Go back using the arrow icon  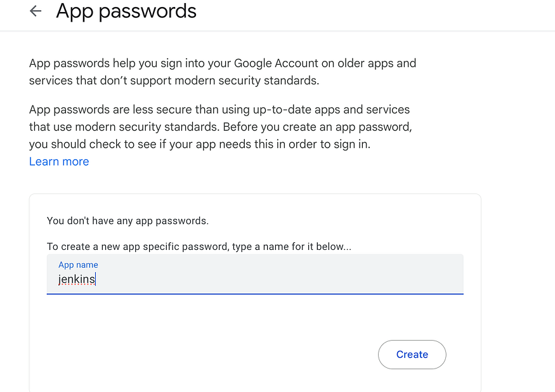click(x=36, y=11)
